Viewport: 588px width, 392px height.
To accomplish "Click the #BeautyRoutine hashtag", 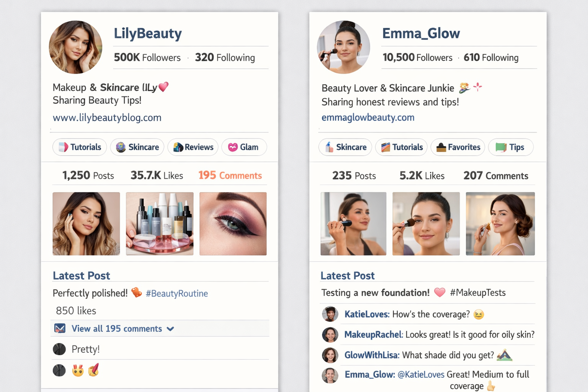I will (x=177, y=294).
